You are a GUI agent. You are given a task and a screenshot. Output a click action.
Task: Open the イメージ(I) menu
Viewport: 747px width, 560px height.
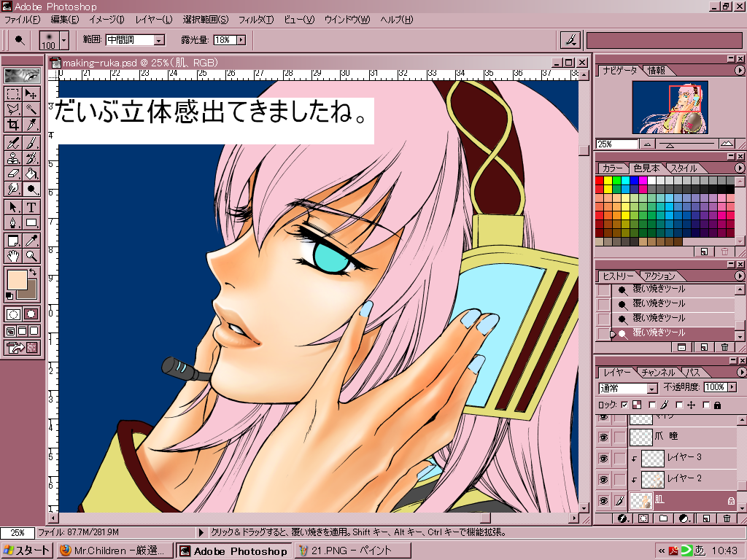click(x=107, y=20)
